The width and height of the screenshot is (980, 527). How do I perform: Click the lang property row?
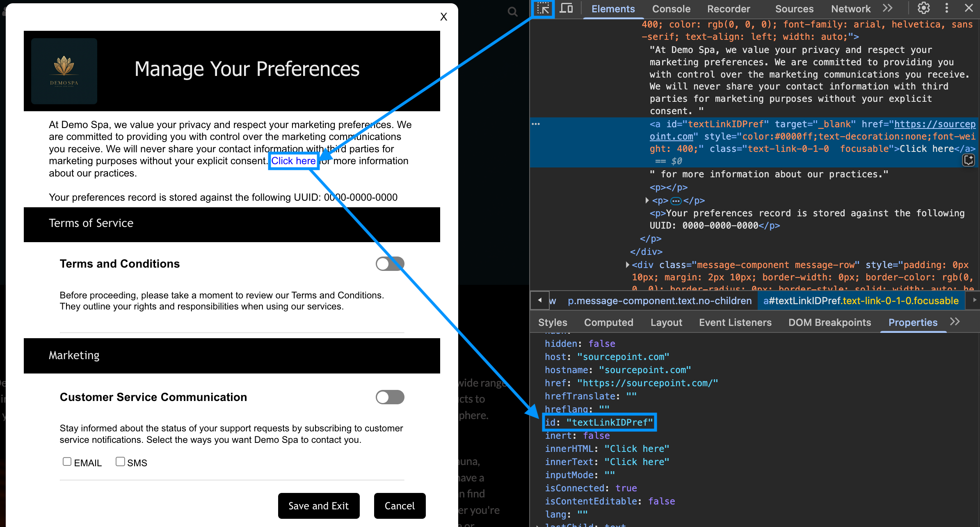[x=566, y=514]
